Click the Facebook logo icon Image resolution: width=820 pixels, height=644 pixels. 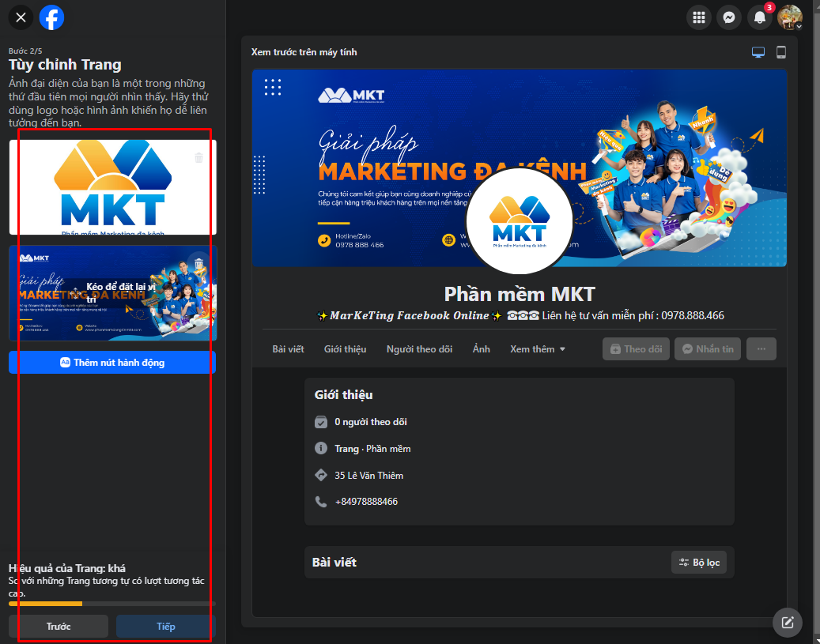pos(52,17)
